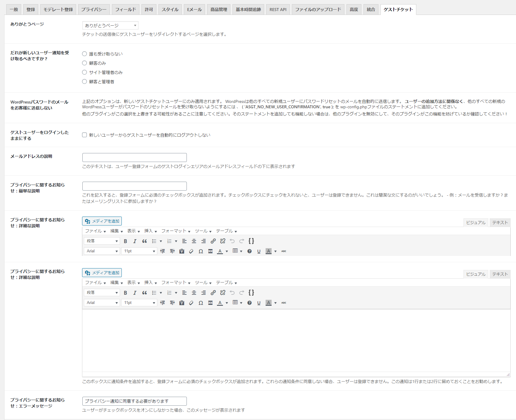Image resolution: width=516 pixels, height=420 pixels.
Task: Click source code braces icon in upper editor
Action: pyautogui.click(x=251, y=241)
